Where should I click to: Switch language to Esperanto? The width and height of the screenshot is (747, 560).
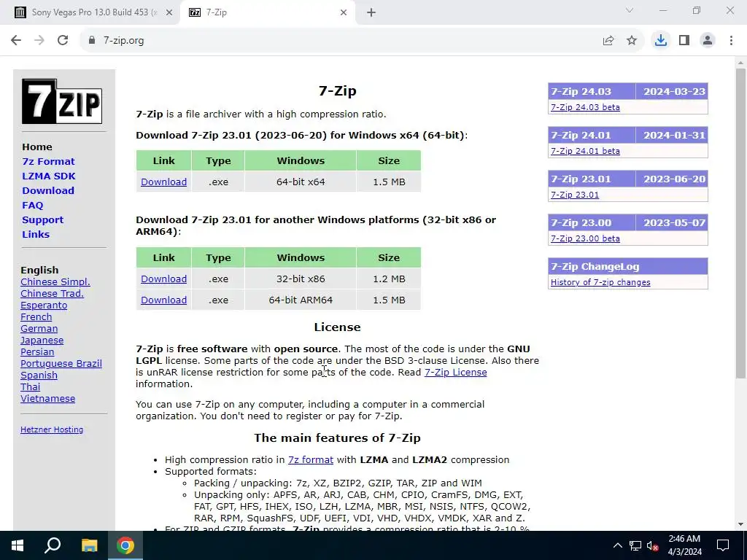44,306
